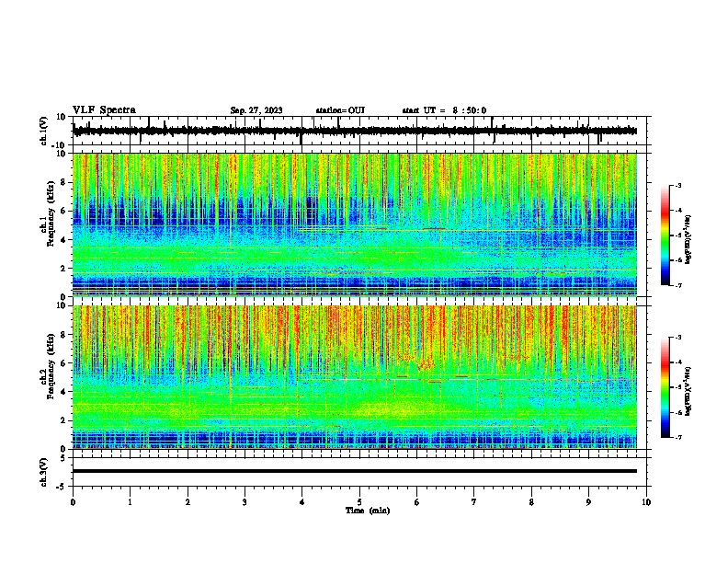The image size is (728, 563).
Task: Click the Time axis tick label "9"
Action: pyautogui.click(x=588, y=502)
